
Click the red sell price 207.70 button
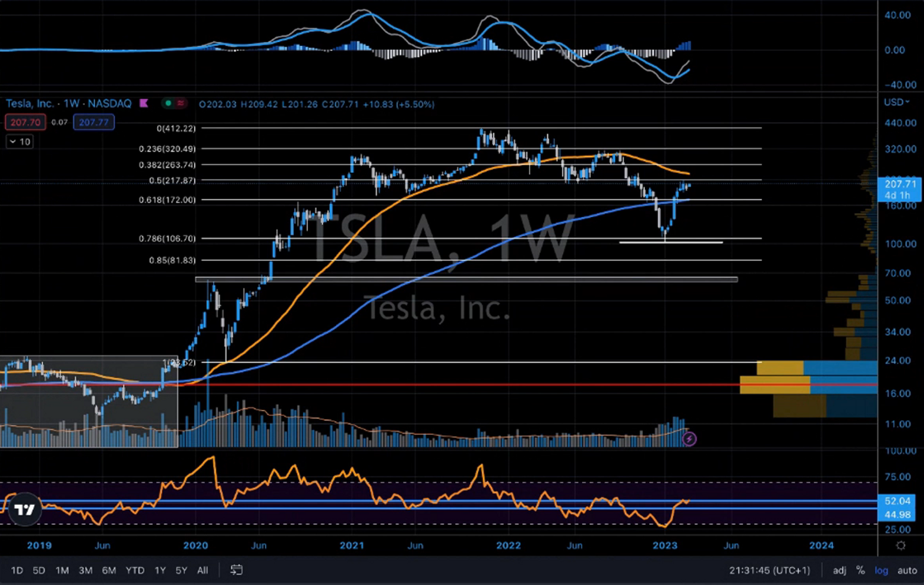click(x=25, y=122)
